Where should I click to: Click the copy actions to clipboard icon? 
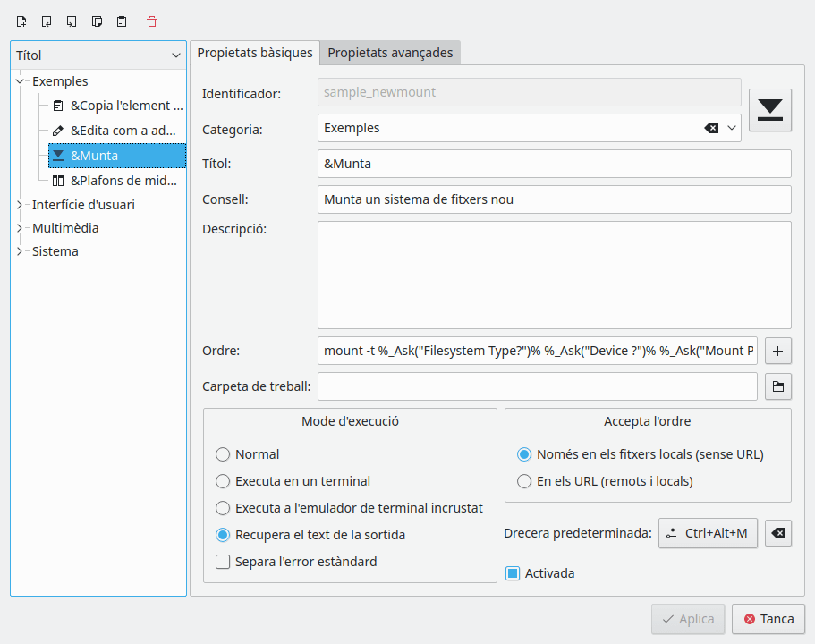pyautogui.click(x=97, y=21)
